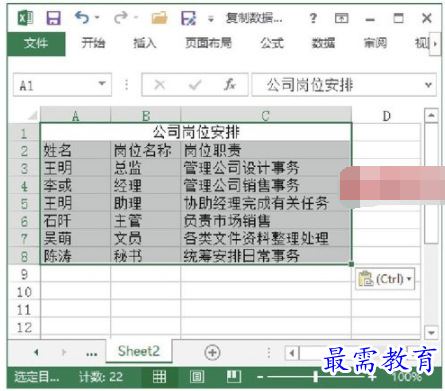Switch to Page Layout view icon
Viewport: 445px width, 391px height.
(x=197, y=377)
